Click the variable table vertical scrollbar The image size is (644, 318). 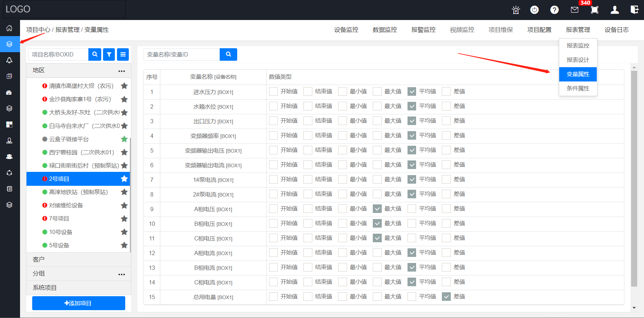point(634,179)
